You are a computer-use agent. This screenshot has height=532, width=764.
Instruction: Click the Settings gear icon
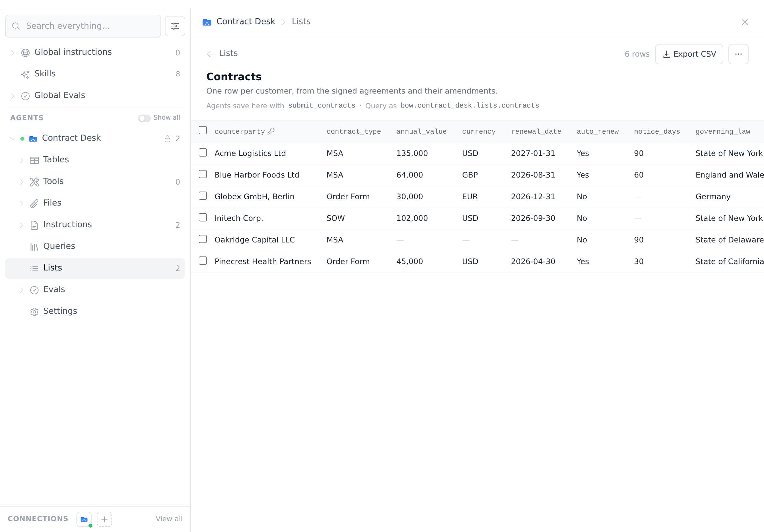(34, 311)
